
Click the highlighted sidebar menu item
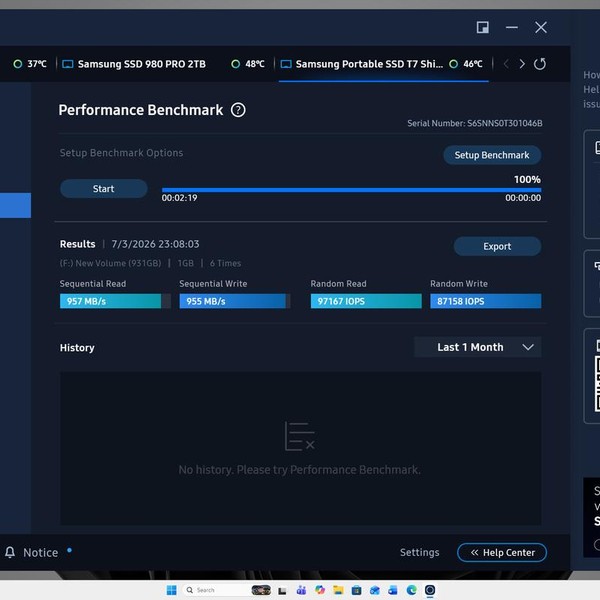[15, 205]
